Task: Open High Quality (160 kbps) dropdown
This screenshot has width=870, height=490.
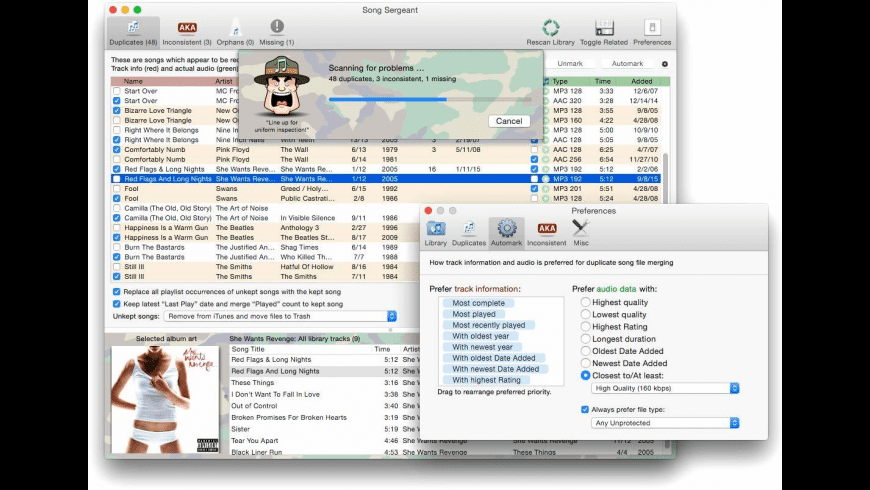Action: pos(665,388)
